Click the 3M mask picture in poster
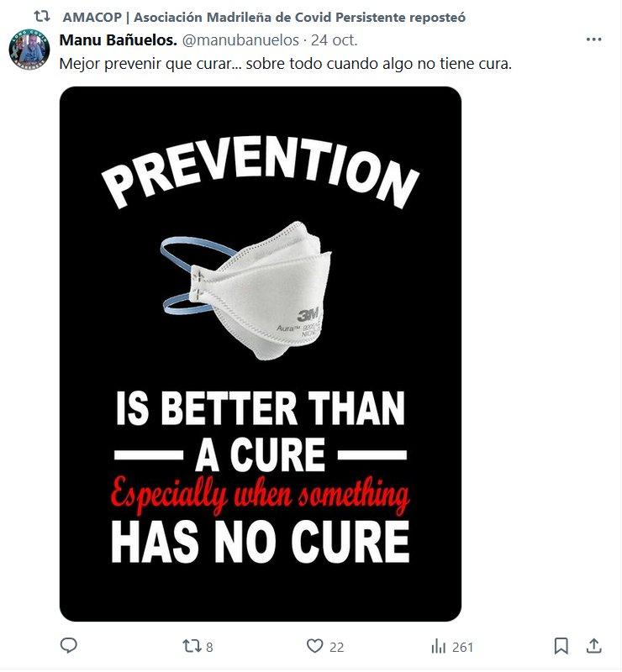622x672 pixels. 246,291
